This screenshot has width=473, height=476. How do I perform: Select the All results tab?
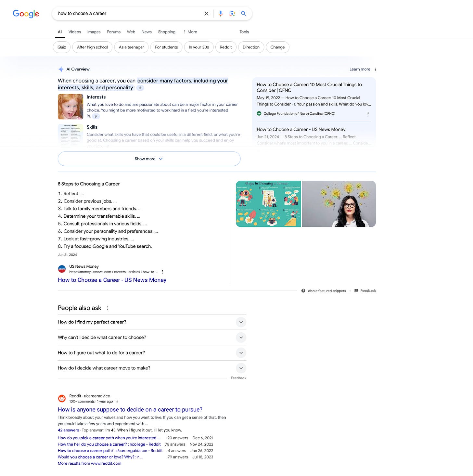click(60, 32)
